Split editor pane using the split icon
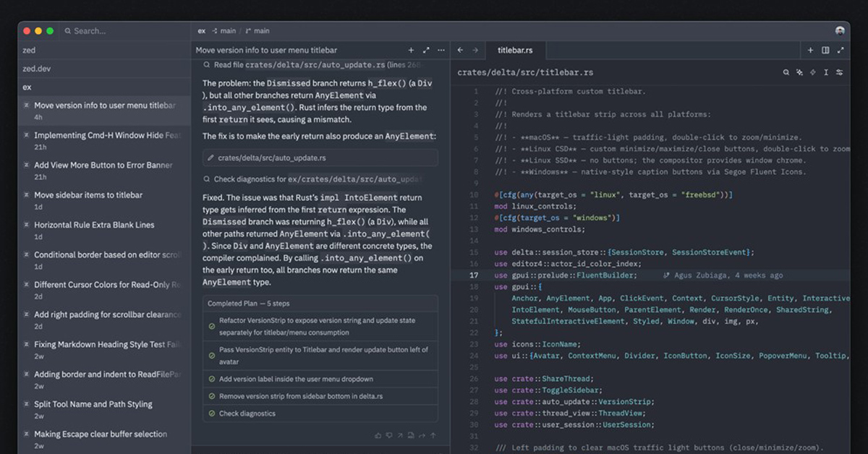The height and width of the screenshot is (454, 868). 825,51
